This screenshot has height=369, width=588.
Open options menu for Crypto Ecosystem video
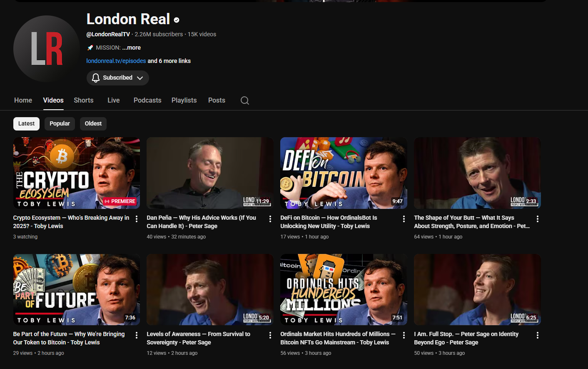[x=137, y=219]
